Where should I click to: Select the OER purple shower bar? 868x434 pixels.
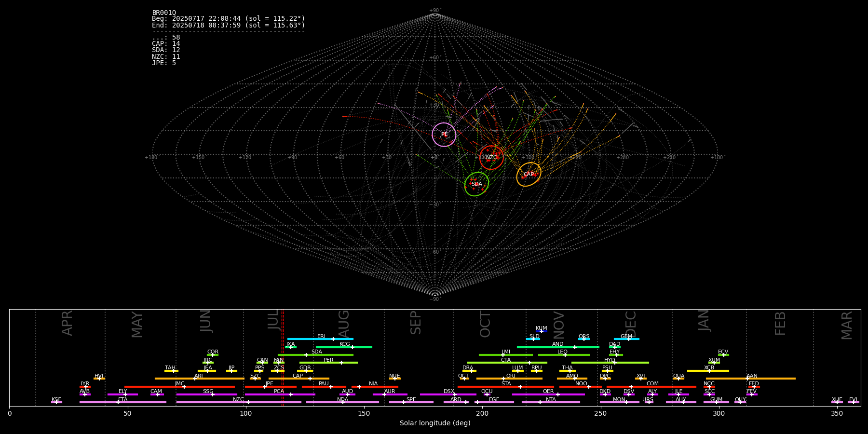click(548, 394)
